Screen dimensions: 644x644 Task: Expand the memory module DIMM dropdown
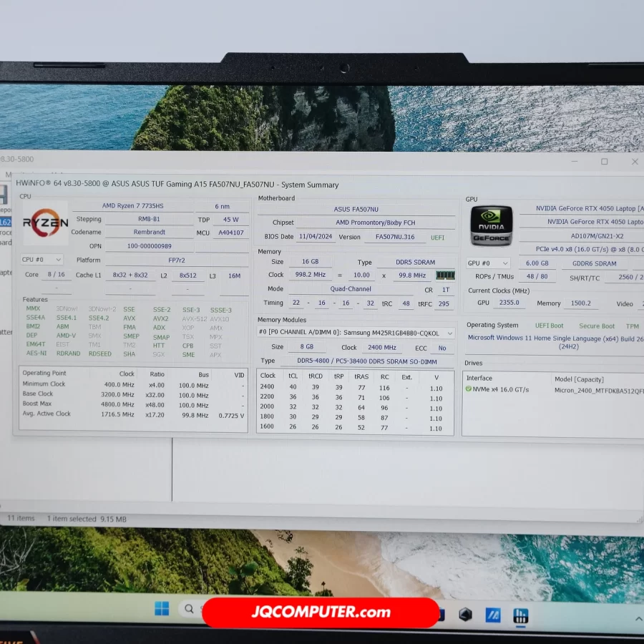point(356,333)
